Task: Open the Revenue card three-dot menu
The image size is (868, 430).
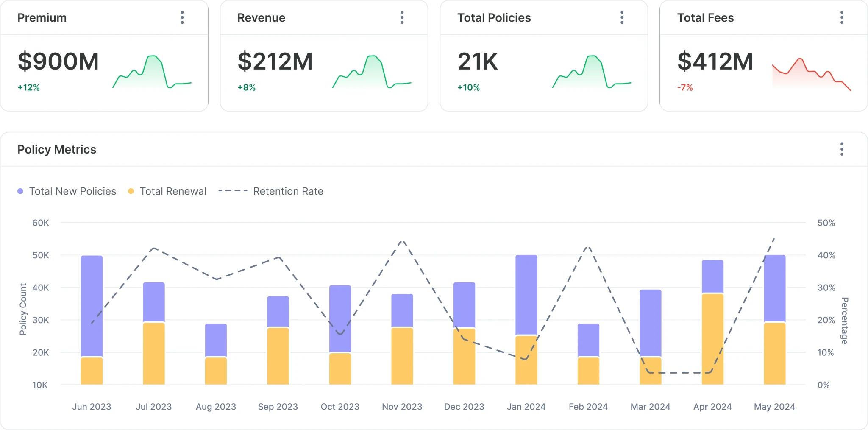Action: 402,17
